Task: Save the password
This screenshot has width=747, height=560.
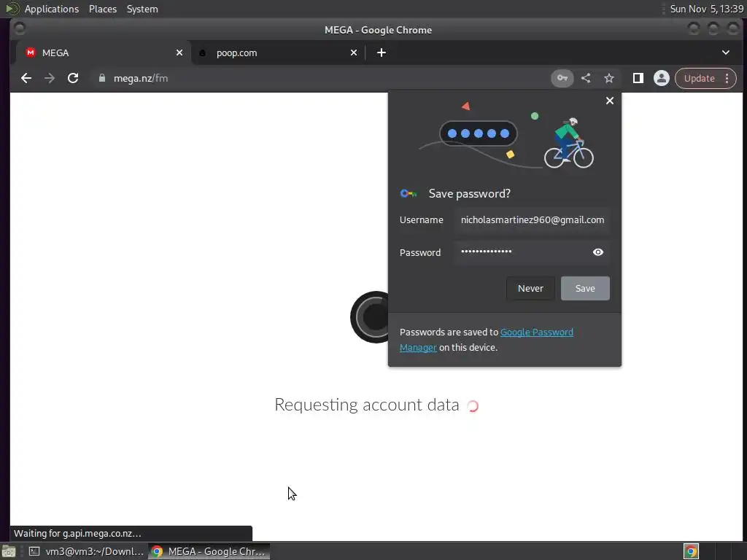Action: (x=585, y=288)
